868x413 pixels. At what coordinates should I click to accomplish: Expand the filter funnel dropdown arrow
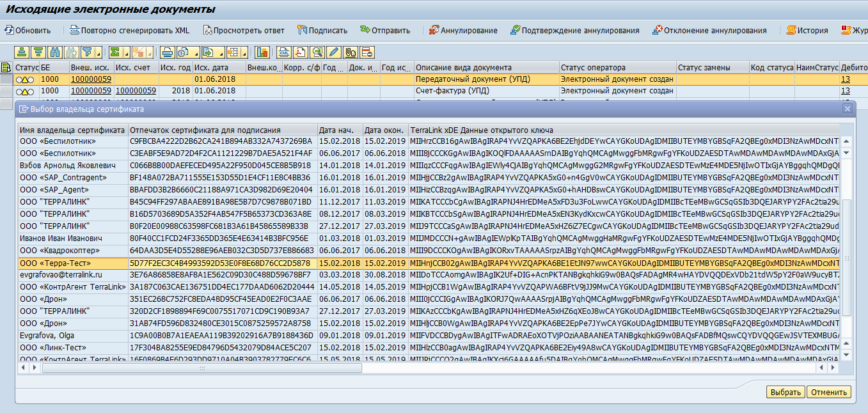(x=99, y=53)
